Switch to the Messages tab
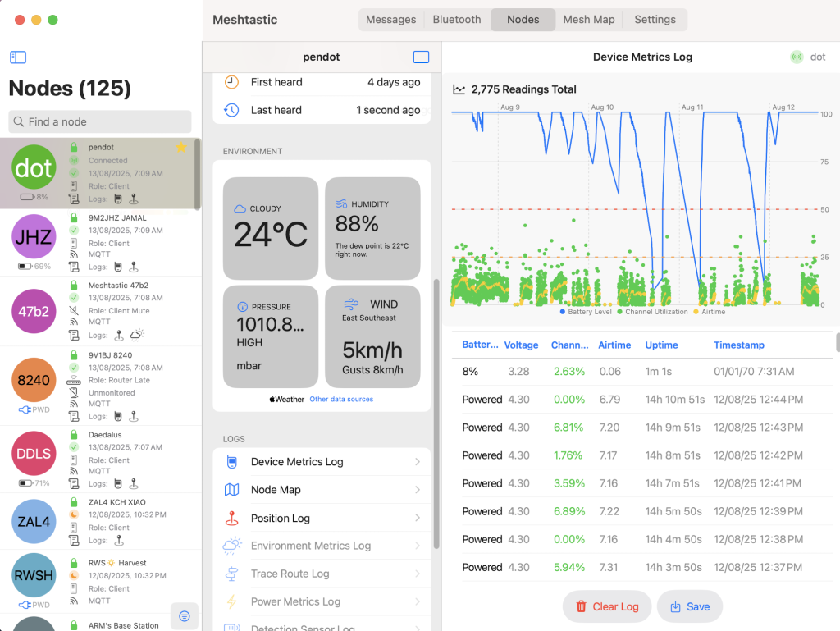This screenshot has width=840, height=631. tap(390, 20)
